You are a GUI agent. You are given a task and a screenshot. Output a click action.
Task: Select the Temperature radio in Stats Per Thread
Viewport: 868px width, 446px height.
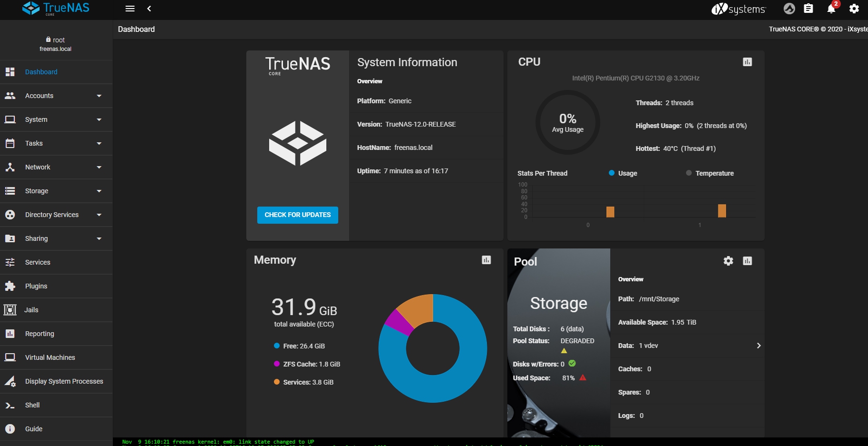coord(689,173)
